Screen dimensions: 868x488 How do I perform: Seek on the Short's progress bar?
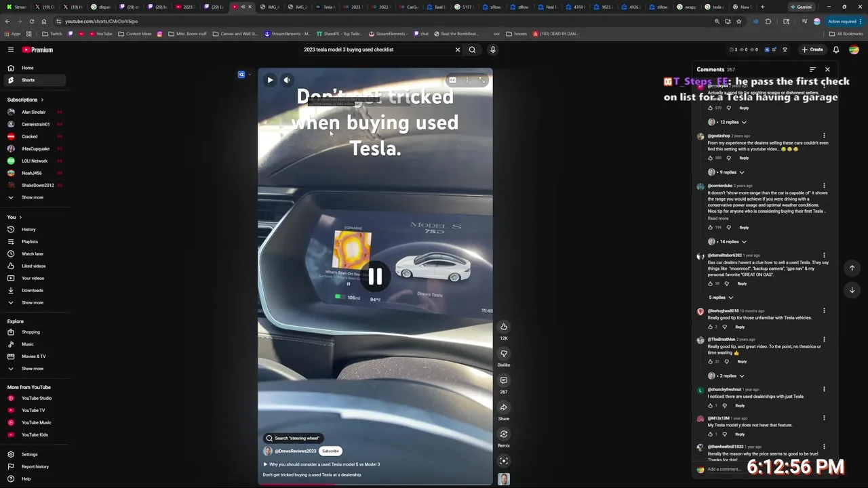pos(375,484)
